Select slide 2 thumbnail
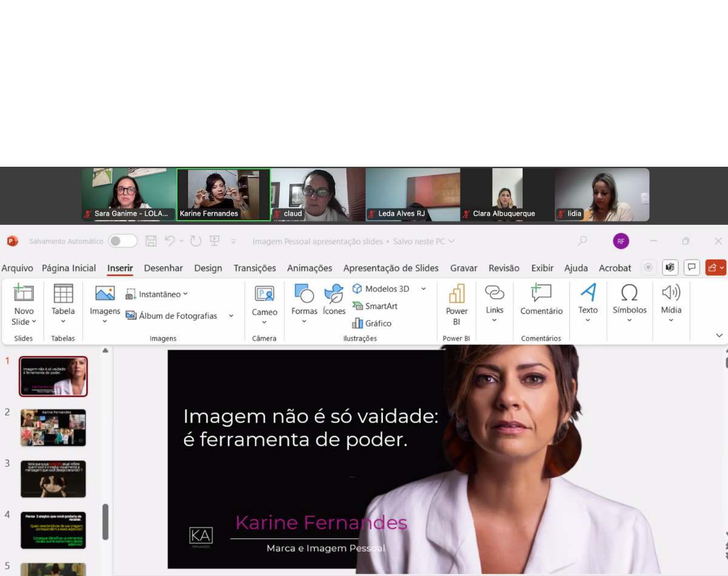728x576 pixels. click(53, 427)
